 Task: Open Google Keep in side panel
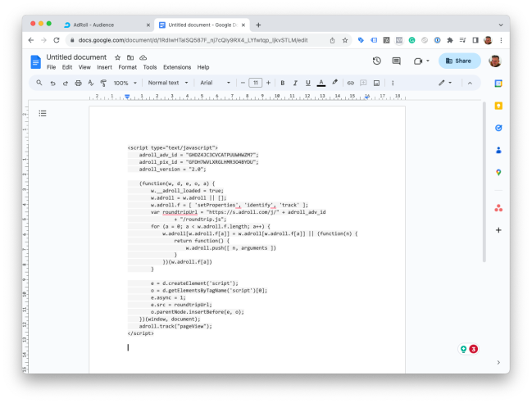coord(498,106)
